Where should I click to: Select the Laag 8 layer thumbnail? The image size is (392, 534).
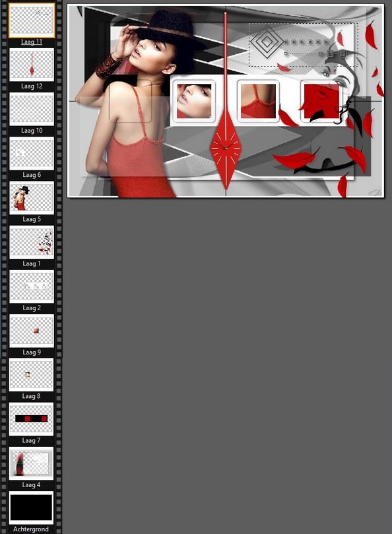(x=31, y=375)
